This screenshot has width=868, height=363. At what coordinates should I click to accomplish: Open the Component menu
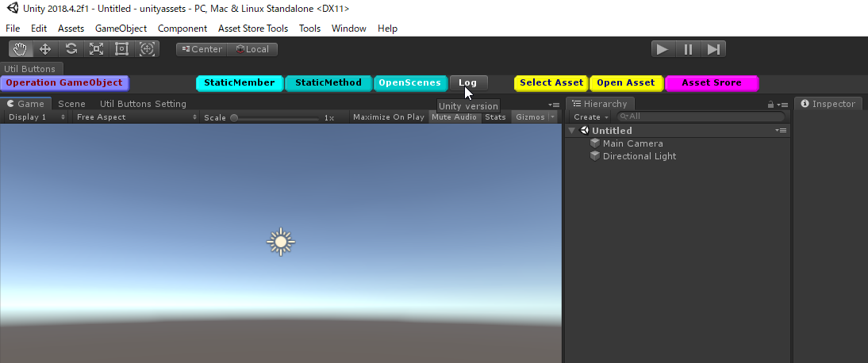[182, 29]
